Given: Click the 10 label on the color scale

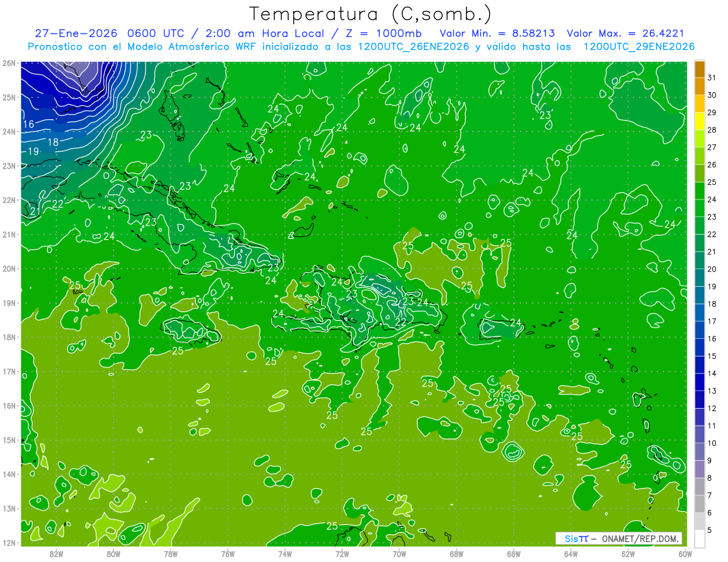Looking at the screenshot, I should click(x=712, y=443).
